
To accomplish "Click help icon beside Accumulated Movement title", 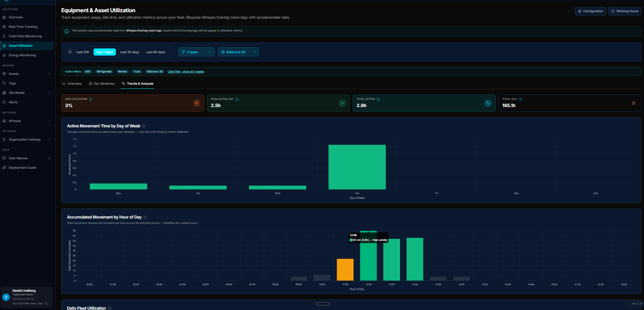I will click(x=145, y=217).
